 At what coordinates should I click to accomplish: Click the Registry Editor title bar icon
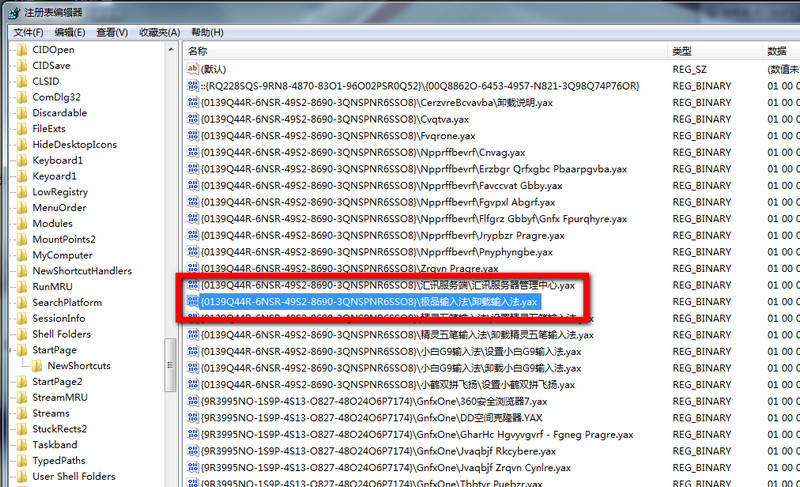(10, 12)
